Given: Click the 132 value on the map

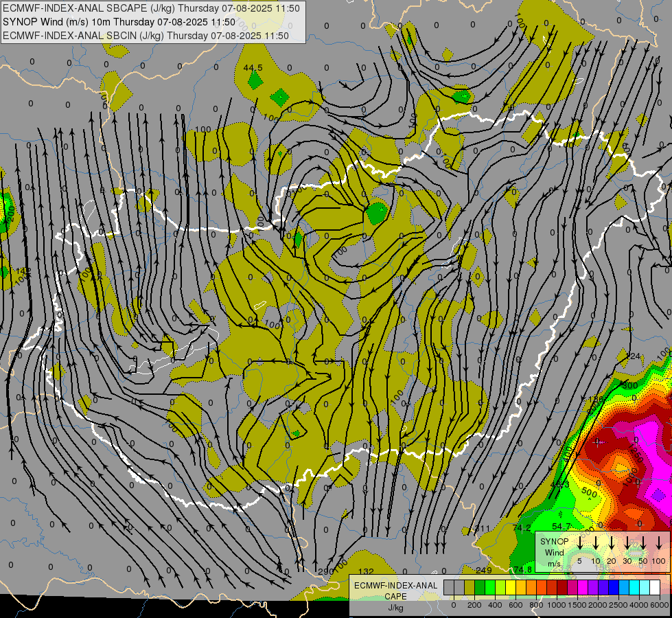Looking at the screenshot, I should click(x=366, y=572).
